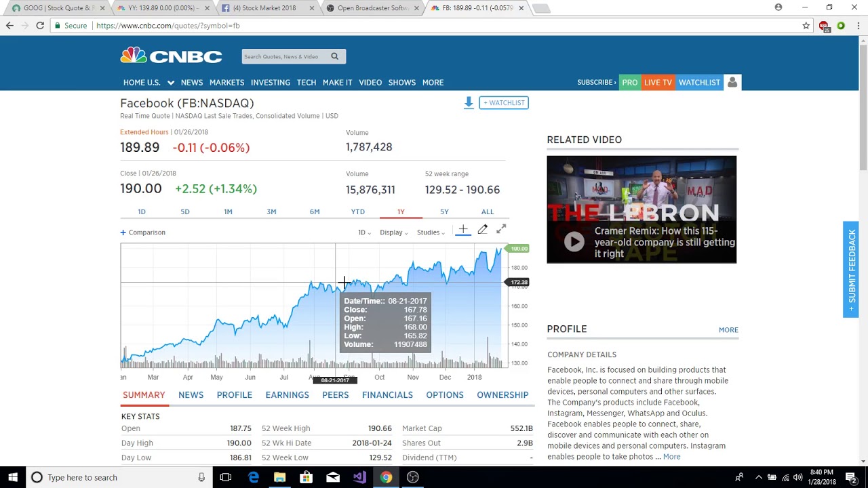Viewport: 868px width, 488px height.
Task: Select the 5Y chart range tab
Action: click(444, 211)
